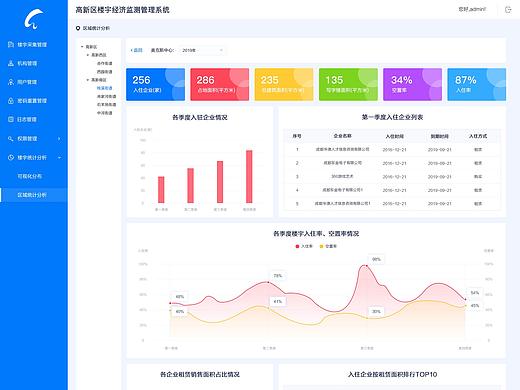The image size is (520, 390).
Task: Click the purple 34% 空置率 card
Action: [x=412, y=84]
